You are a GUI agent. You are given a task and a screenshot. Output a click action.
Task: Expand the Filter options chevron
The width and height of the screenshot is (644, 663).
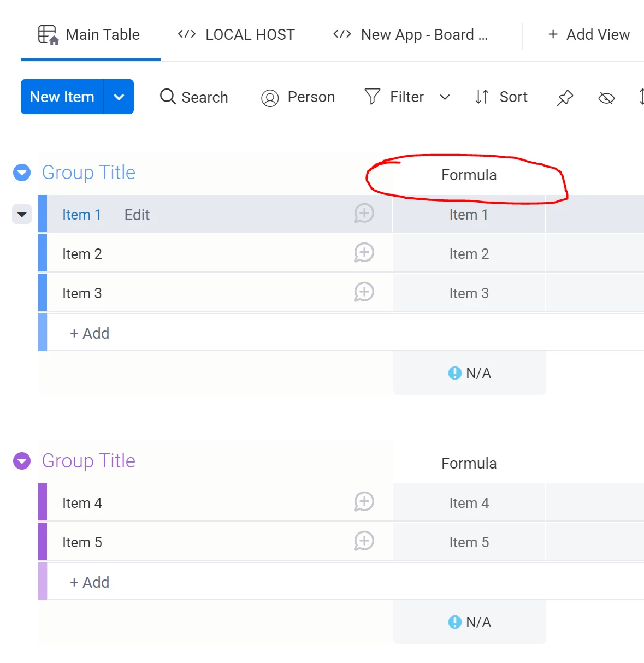pos(445,97)
